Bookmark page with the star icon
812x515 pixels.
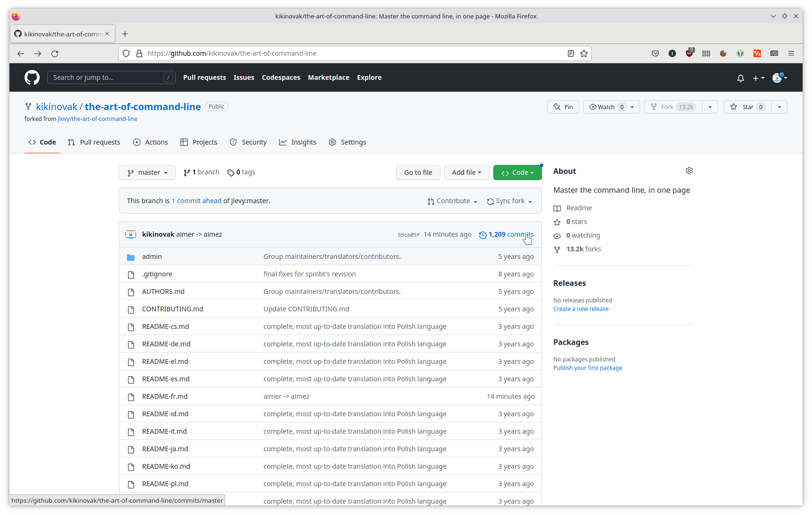click(x=584, y=53)
